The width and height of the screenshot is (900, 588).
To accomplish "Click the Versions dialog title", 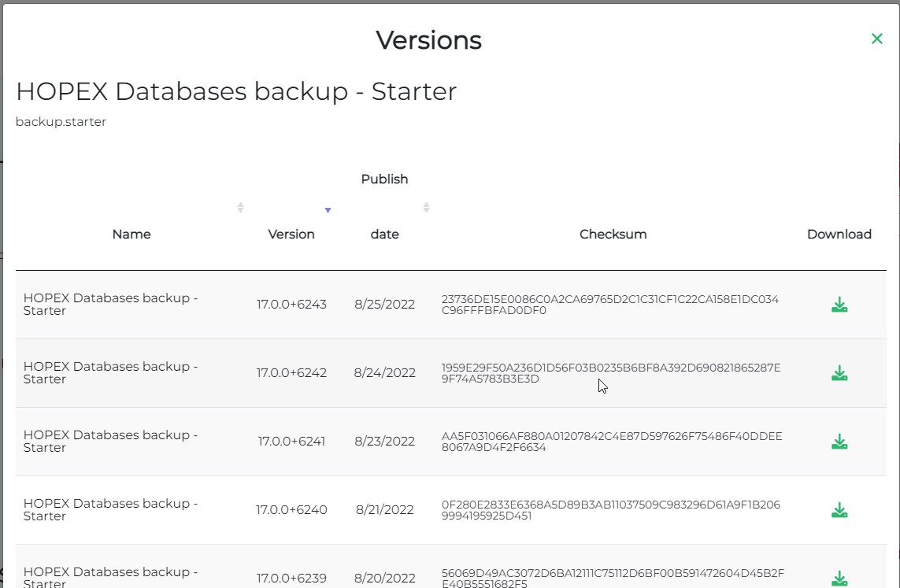I will coord(428,40).
